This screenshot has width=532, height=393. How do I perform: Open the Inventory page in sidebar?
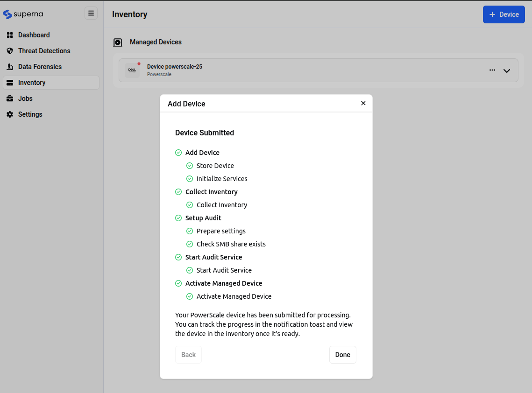32,83
